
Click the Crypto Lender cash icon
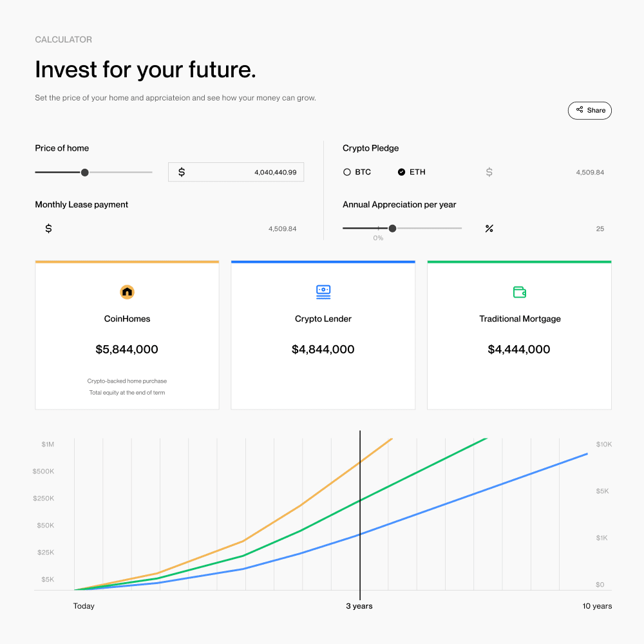[323, 292]
